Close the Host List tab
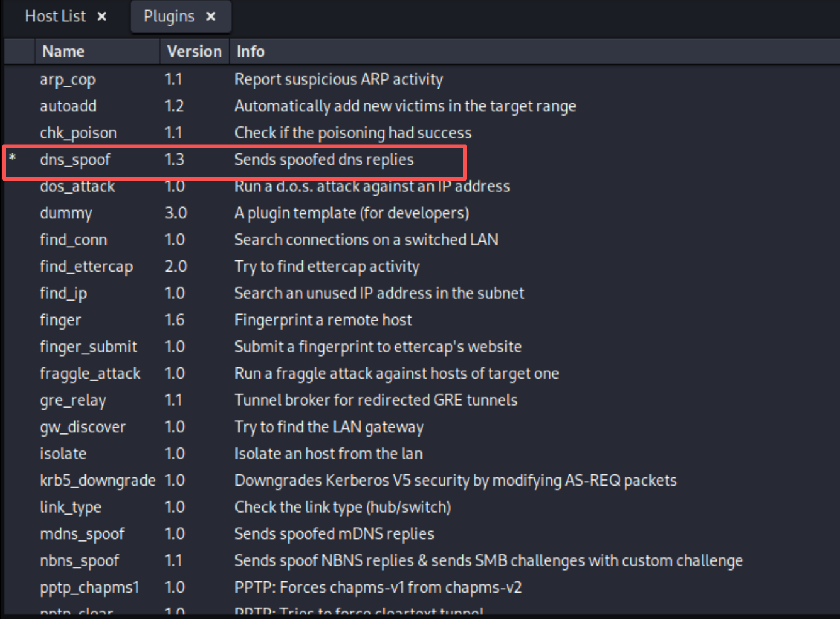The image size is (840, 619). click(101, 17)
